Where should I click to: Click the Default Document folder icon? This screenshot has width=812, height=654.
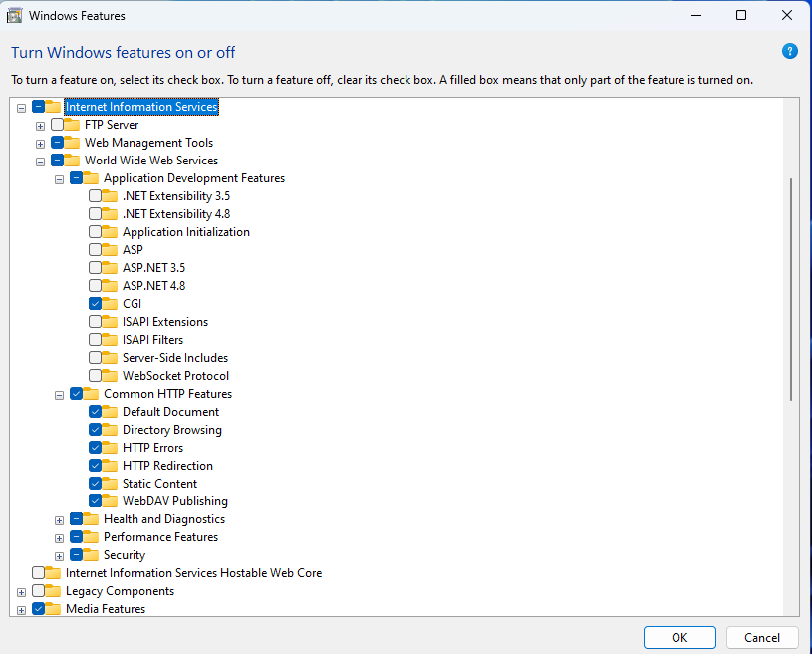110,412
